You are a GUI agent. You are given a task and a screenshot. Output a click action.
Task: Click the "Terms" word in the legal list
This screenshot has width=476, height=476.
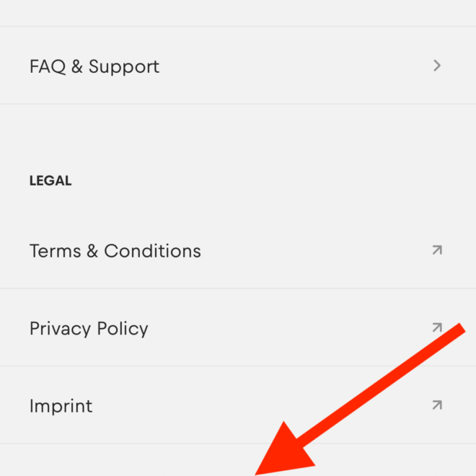(55, 251)
